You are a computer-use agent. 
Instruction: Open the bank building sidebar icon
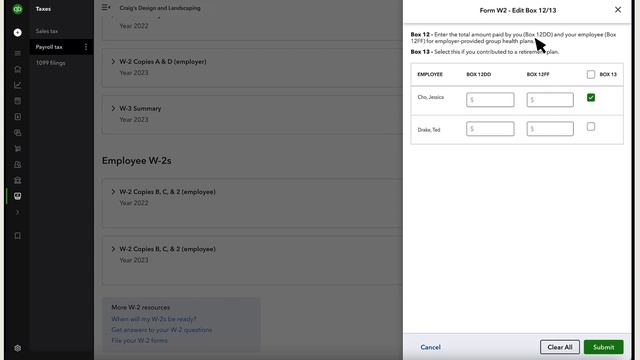tap(18, 180)
